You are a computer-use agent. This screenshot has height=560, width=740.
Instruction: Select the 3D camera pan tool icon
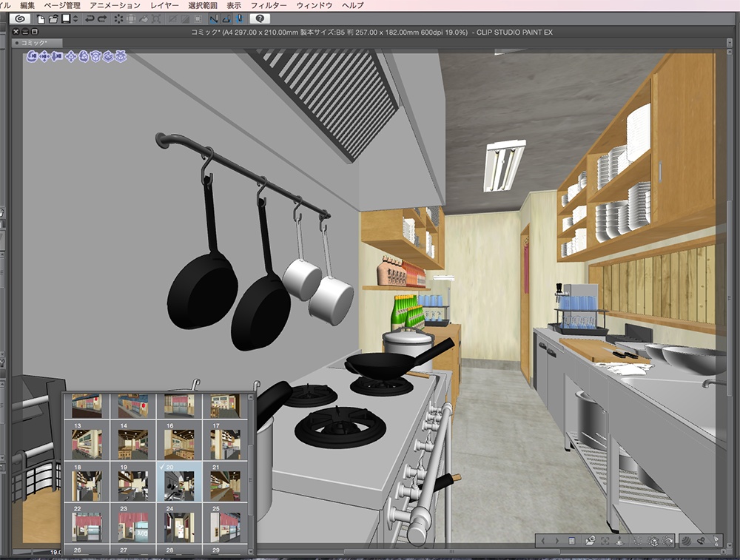(x=44, y=55)
